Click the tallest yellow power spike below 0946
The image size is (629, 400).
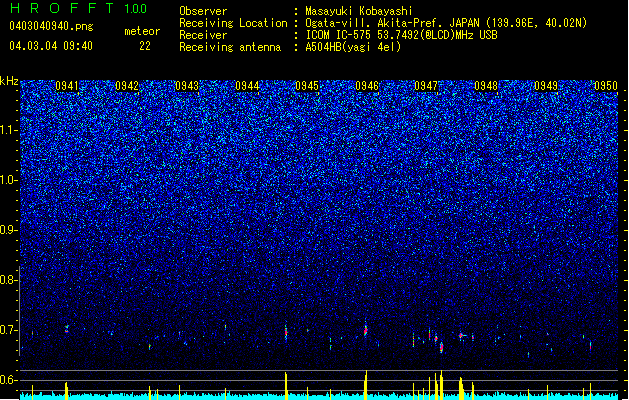(x=366, y=385)
